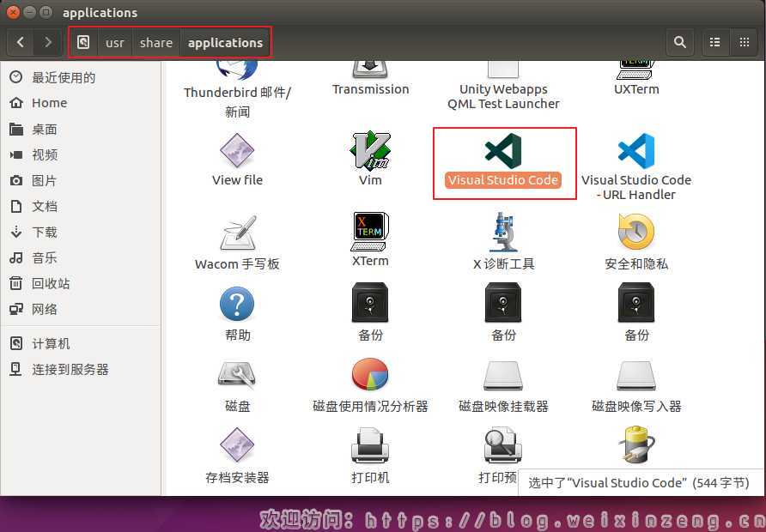Select the battery power icon

[x=636, y=444]
